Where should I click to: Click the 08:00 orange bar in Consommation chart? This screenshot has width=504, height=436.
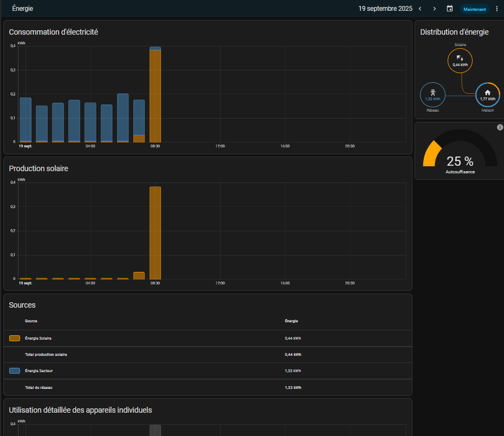click(155, 96)
